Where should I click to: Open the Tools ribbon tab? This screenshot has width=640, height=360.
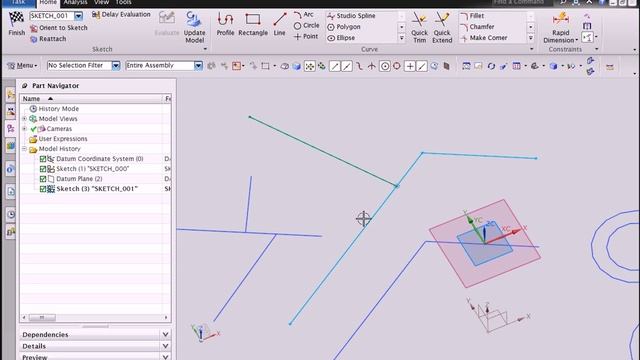point(123,3)
